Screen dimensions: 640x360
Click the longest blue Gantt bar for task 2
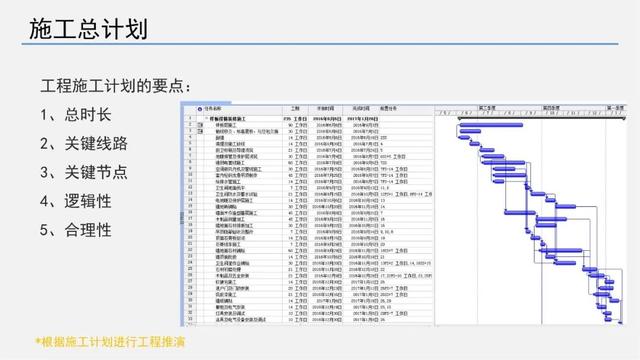[x=491, y=125]
